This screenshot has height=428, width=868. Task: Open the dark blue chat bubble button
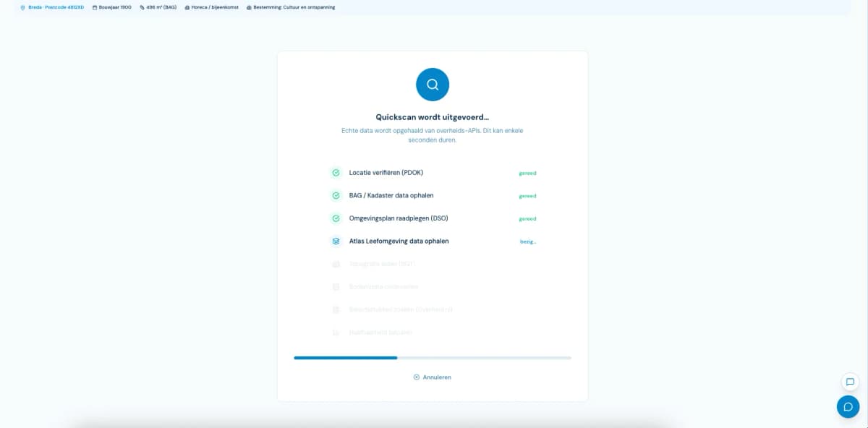click(x=848, y=406)
